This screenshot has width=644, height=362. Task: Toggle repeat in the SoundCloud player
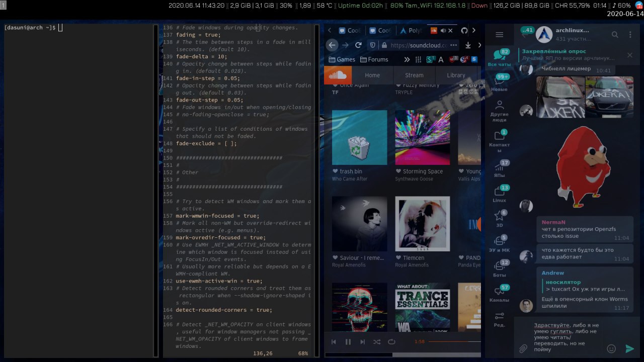point(391,342)
